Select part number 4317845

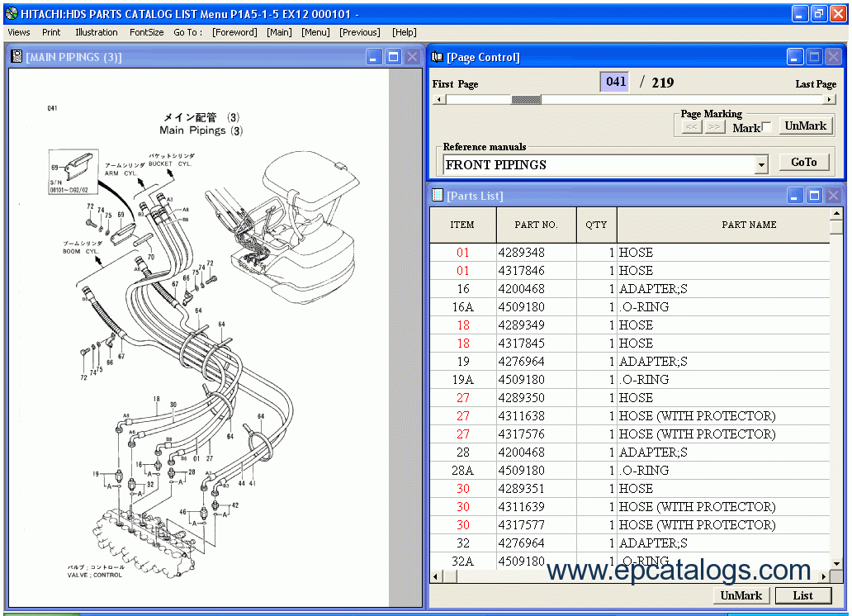pyautogui.click(x=521, y=343)
